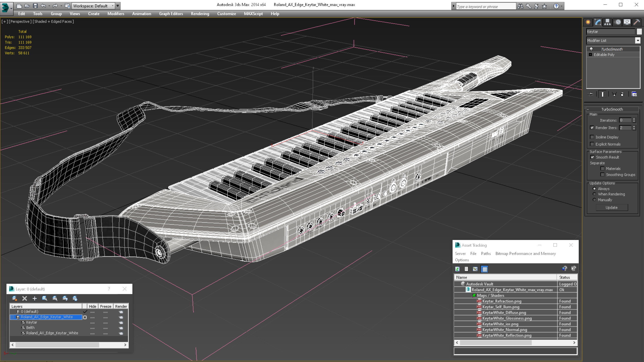Click Undo arrow in quick toolbar
The height and width of the screenshot is (362, 644).
(x=43, y=6)
